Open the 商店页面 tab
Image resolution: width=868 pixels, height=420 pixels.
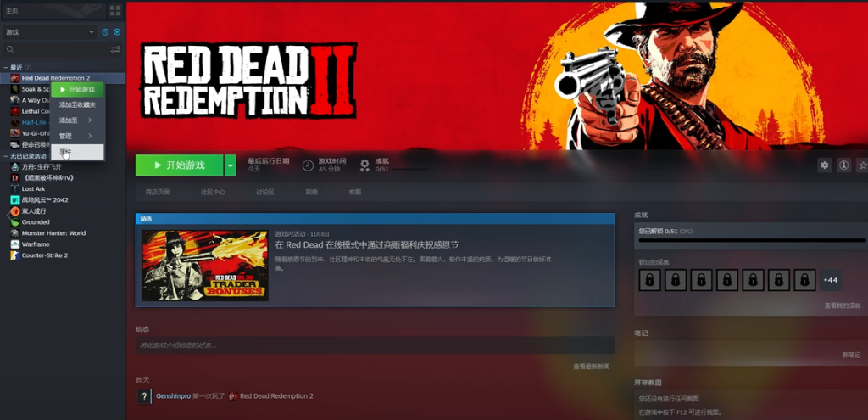[x=157, y=193]
